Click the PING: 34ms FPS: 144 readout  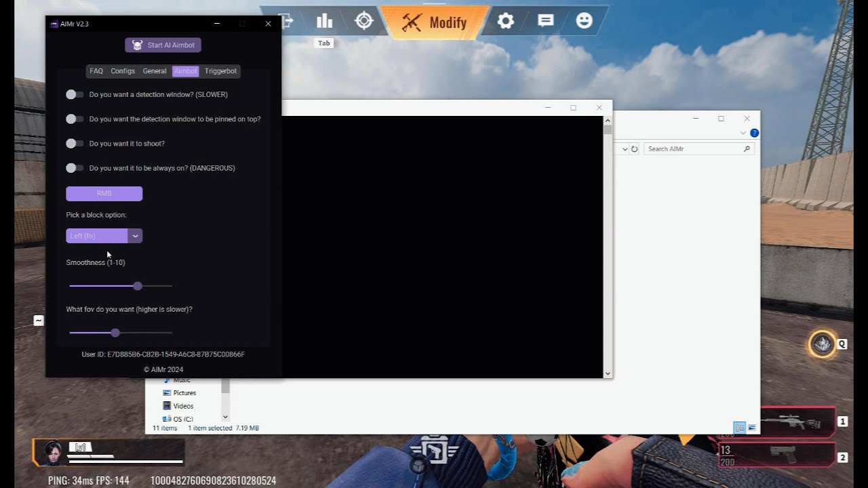coord(89,481)
